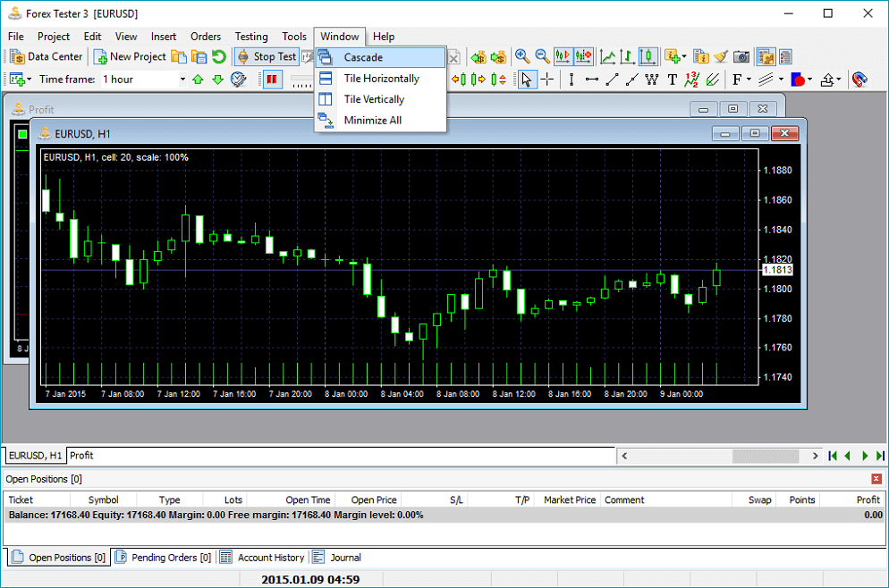Switch to the Pending Orders tab
889x588 pixels.
164,558
